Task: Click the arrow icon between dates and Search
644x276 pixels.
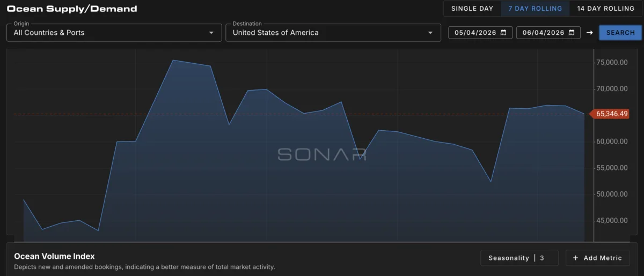Action: 589,33
